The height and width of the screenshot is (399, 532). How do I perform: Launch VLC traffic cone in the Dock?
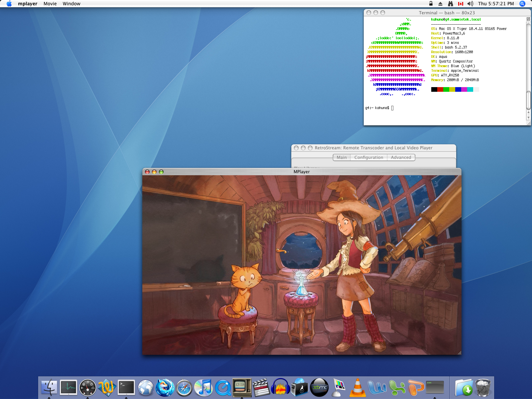click(357, 387)
